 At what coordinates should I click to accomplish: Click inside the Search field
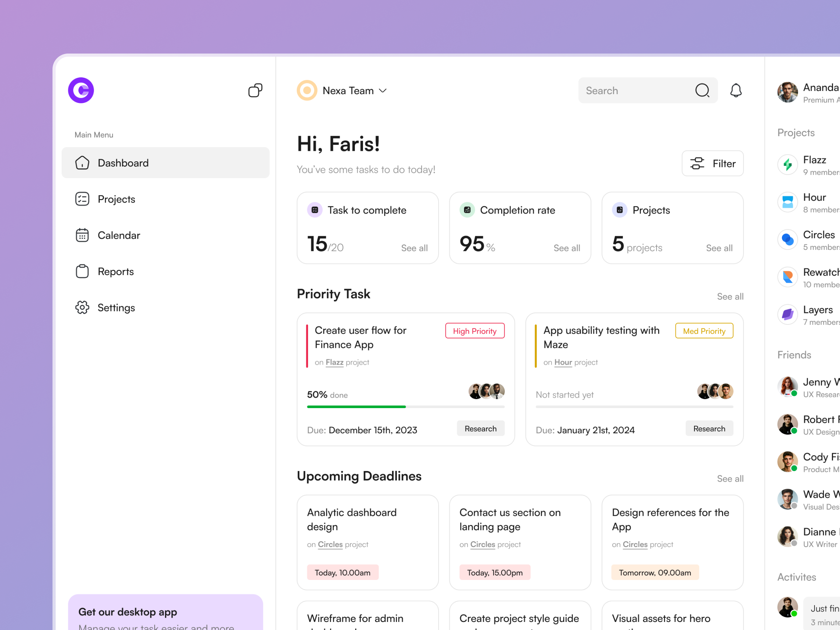coord(630,90)
